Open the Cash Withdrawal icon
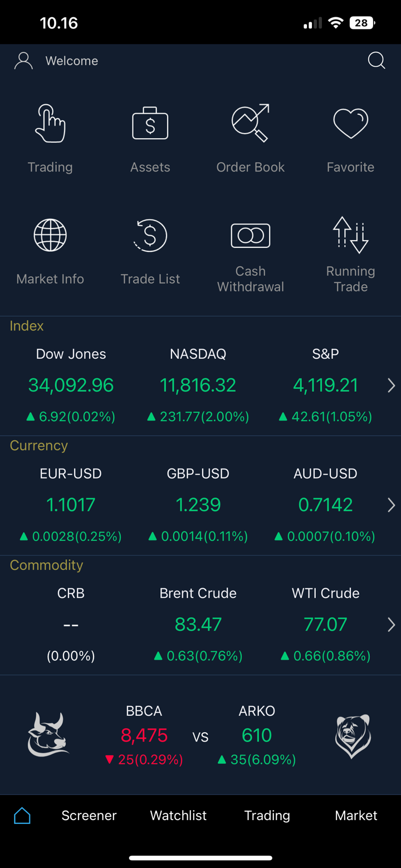Image resolution: width=401 pixels, height=868 pixels. click(250, 236)
